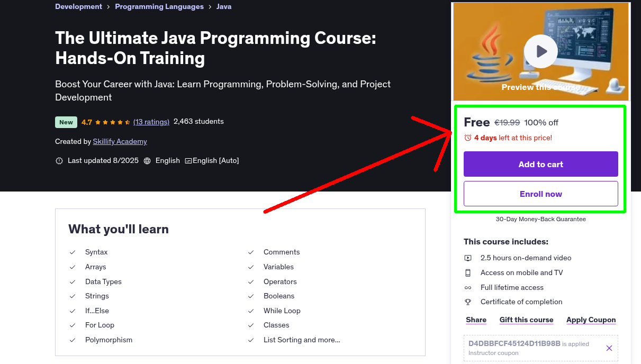Click Apply Coupon button

591,320
